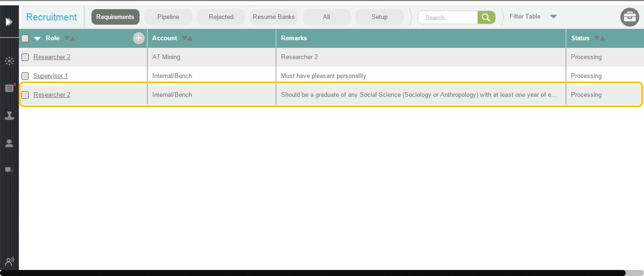Check the box for the AT Mining Researcher 2 row
Screen dimensions: 644x276
25,57
